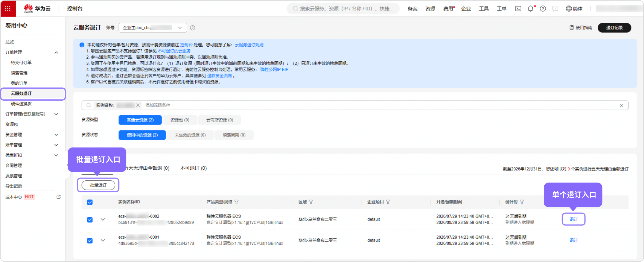
Task: Open the 工单 top menu
Action: 501,9
